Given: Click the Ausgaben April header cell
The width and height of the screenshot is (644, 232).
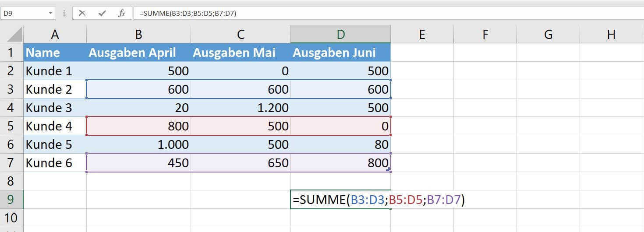Looking at the screenshot, I should click(138, 53).
